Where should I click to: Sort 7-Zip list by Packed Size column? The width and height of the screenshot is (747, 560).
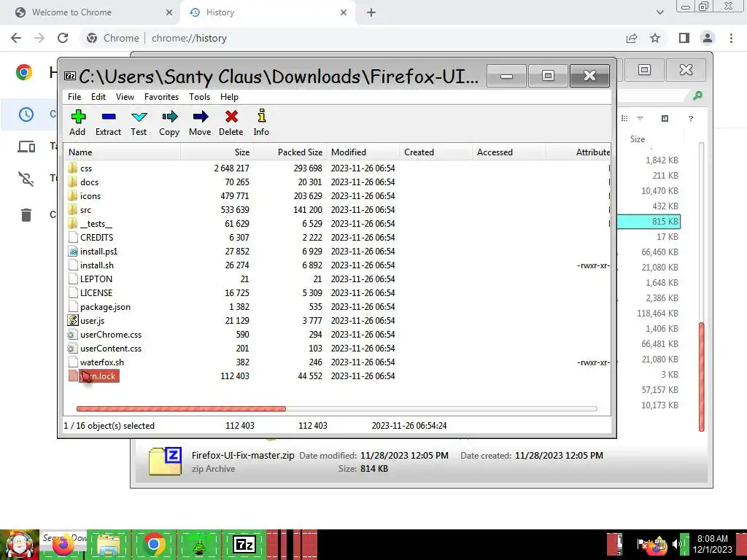coord(289,152)
